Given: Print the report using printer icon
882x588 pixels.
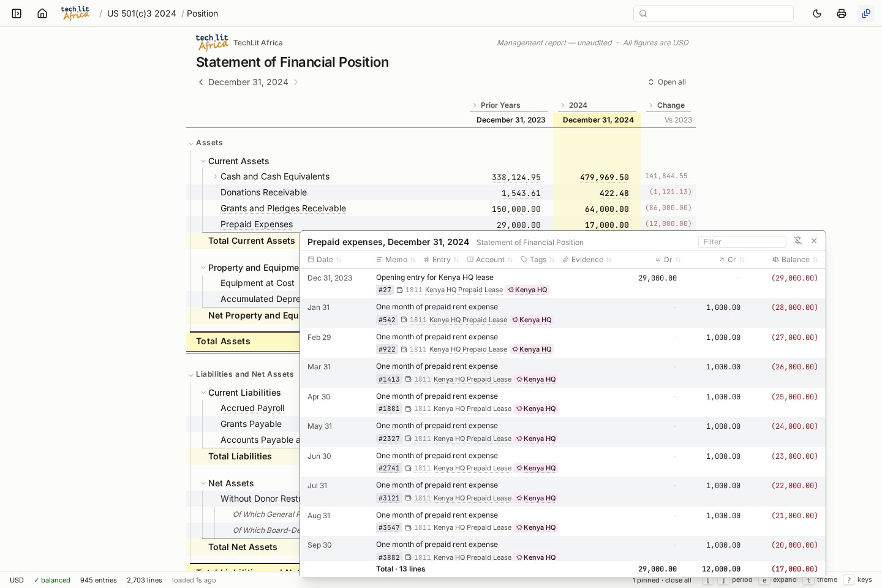Looking at the screenshot, I should (x=842, y=13).
